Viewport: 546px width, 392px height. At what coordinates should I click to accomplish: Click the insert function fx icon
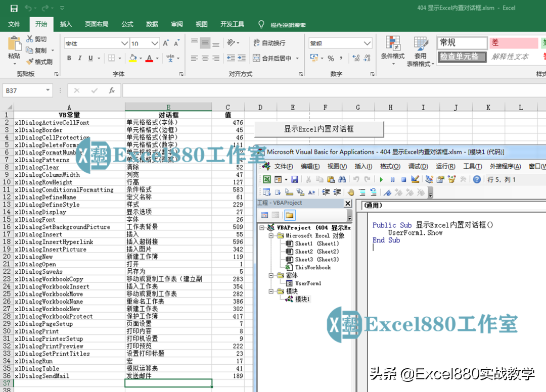point(112,90)
